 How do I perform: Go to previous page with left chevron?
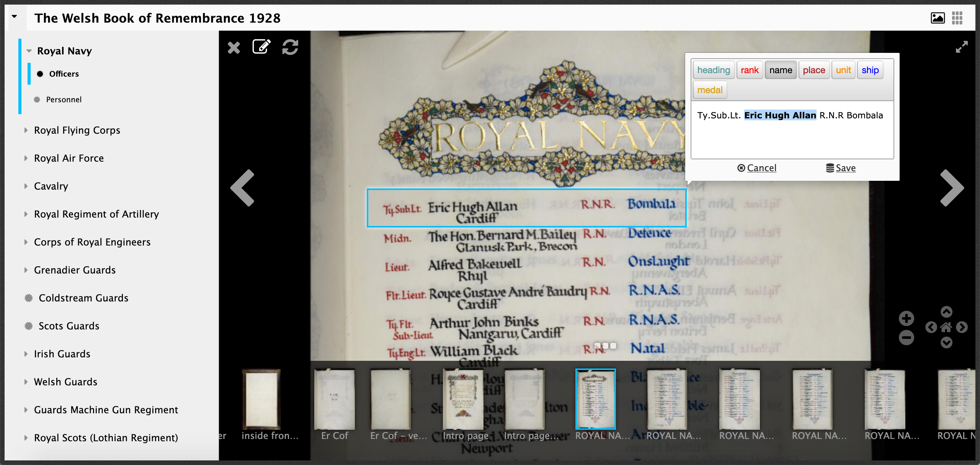click(x=243, y=188)
